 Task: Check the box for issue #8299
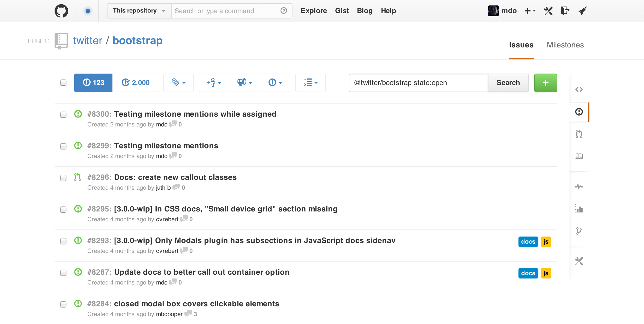coord(63,146)
